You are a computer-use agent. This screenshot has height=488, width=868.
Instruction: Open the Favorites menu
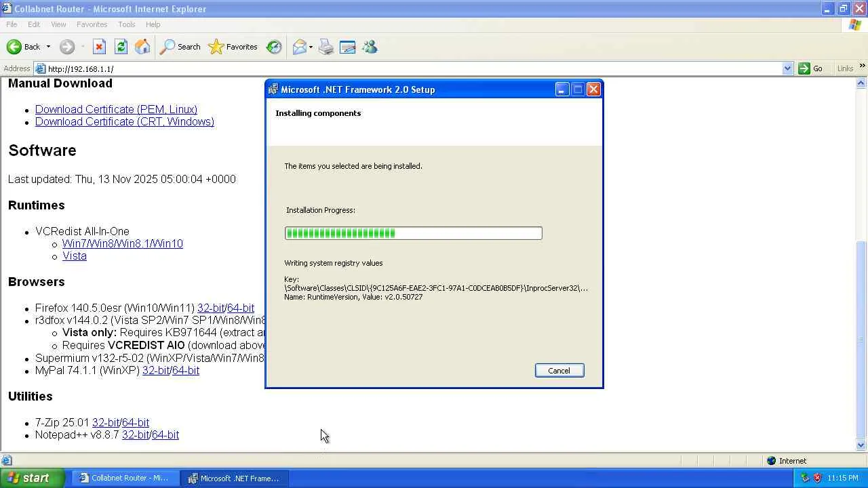(x=92, y=24)
